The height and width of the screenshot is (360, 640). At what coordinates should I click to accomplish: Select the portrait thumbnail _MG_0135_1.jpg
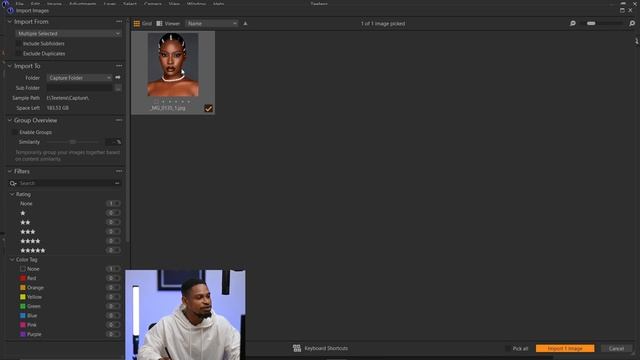[x=173, y=65]
